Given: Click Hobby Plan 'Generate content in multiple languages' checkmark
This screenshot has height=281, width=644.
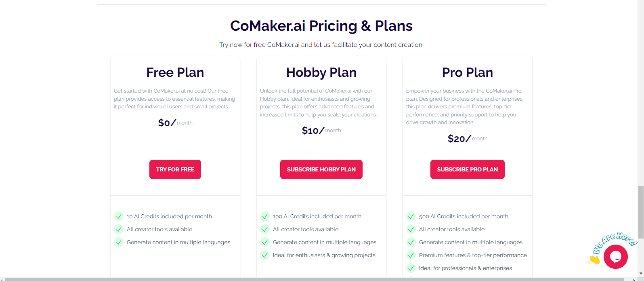Looking at the screenshot, I should (x=265, y=242).
